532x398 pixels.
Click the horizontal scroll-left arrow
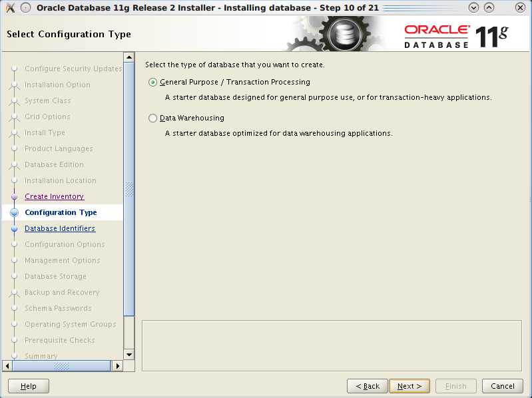(x=7, y=366)
